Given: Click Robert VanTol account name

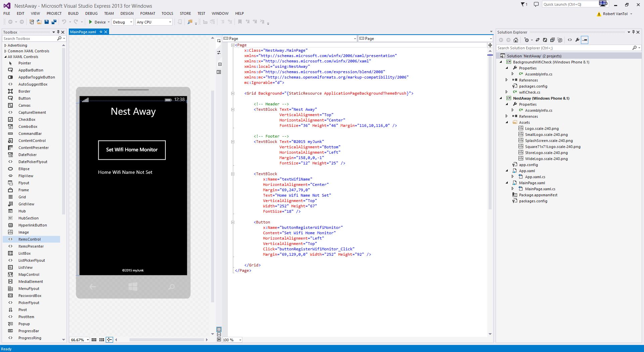Looking at the screenshot, I should pos(615,14).
